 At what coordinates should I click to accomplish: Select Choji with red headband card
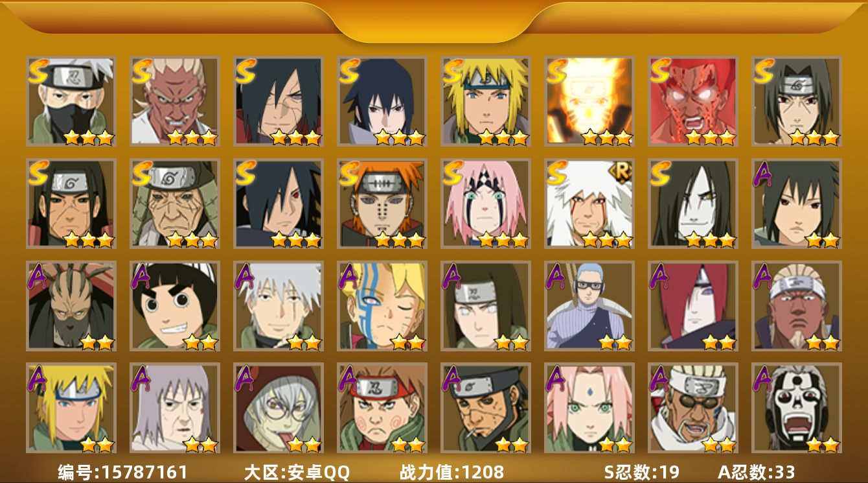[382, 408]
